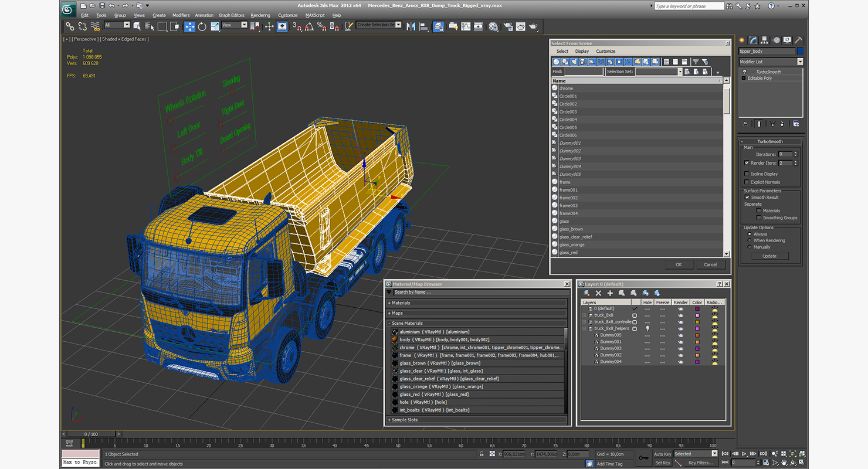Viewport: 868px width, 469px height.
Task: Collapse truck_8x8_helpers layer node
Action: [584, 328]
